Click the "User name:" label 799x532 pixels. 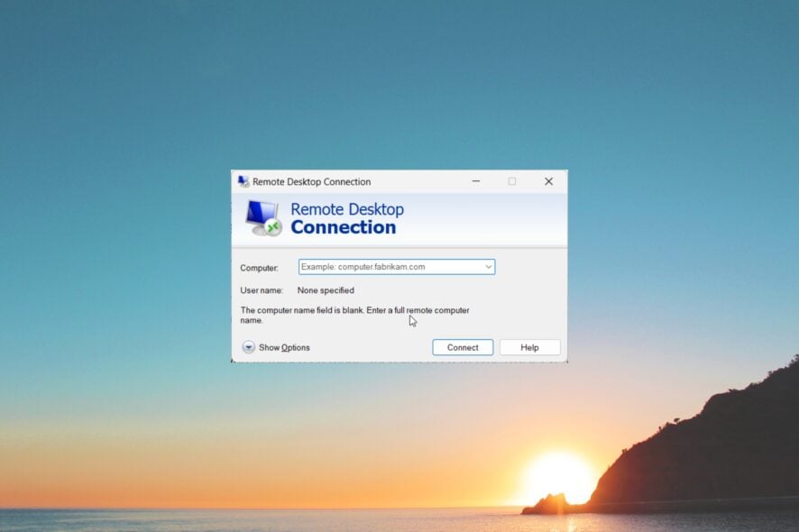262,290
